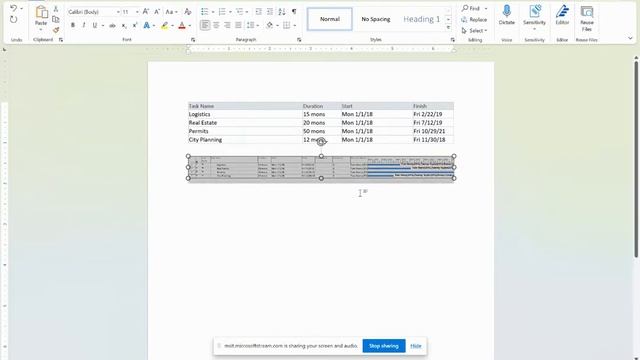
Task: Start Dictate microphone
Action: tap(507, 16)
